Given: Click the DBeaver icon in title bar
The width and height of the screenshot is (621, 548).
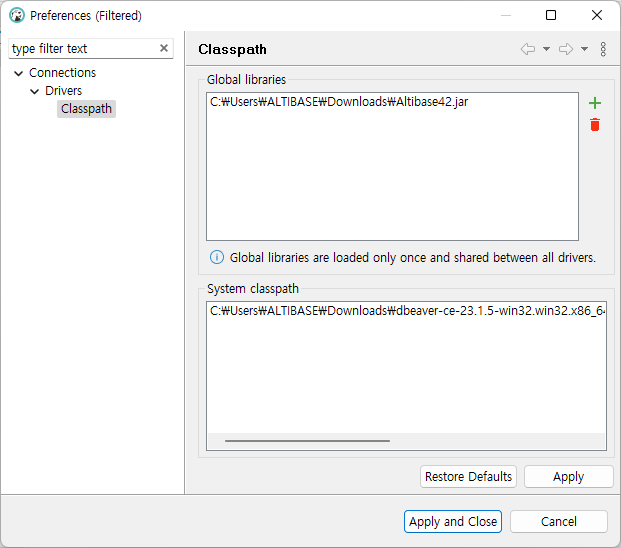Looking at the screenshot, I should (x=16, y=15).
